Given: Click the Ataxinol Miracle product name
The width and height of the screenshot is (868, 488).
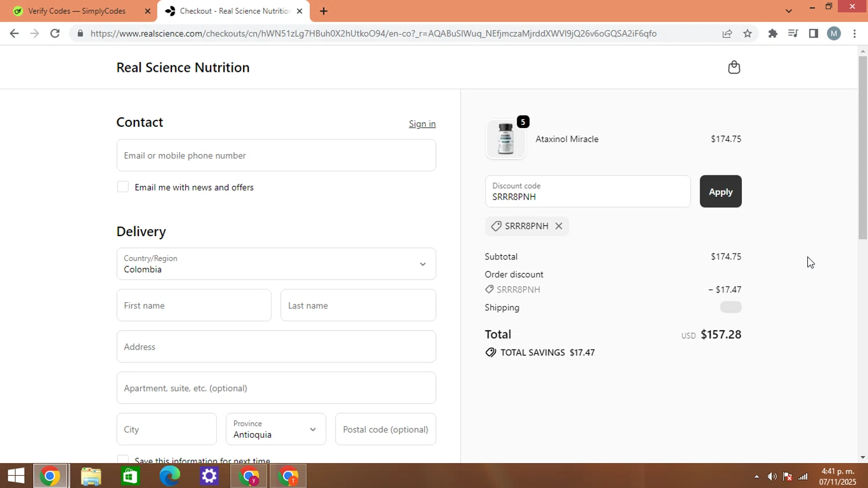Looking at the screenshot, I should coord(567,139).
